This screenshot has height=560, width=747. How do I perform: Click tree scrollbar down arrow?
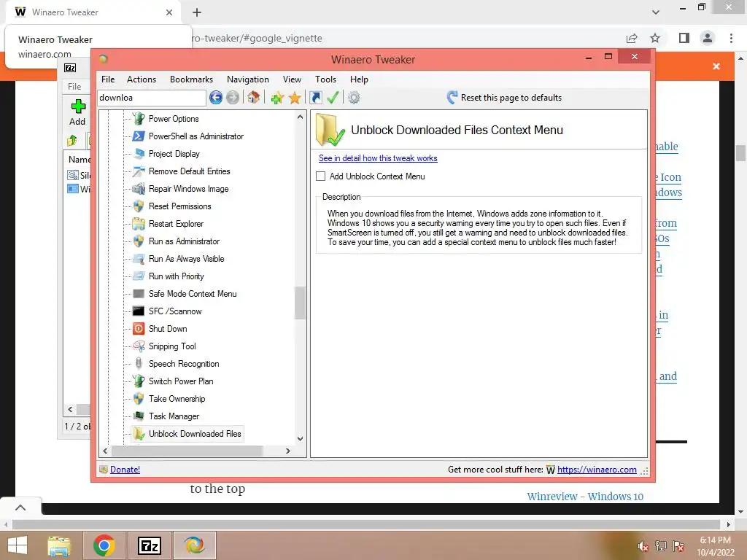(x=300, y=438)
